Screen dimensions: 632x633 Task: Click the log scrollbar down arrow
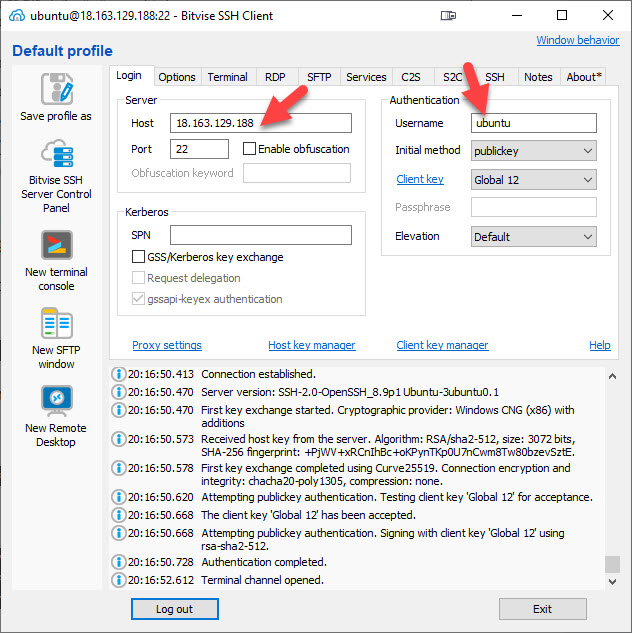612,582
